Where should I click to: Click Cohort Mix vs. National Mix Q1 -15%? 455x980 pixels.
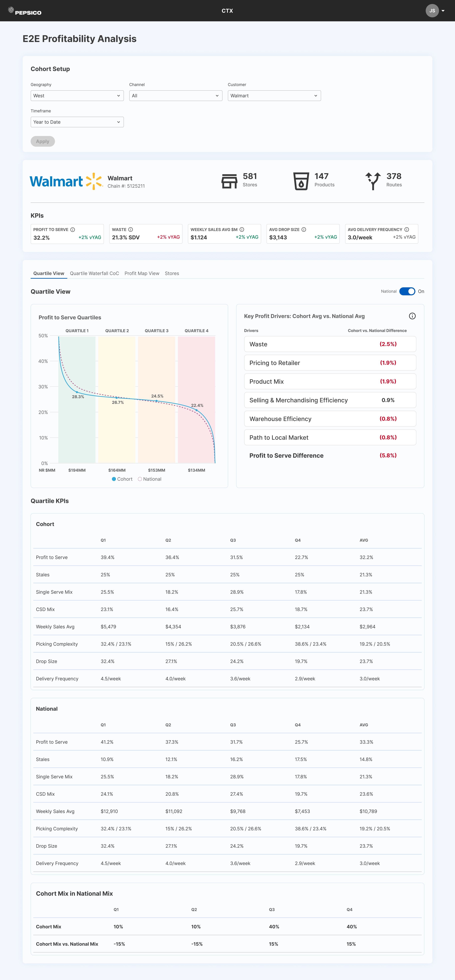point(119,944)
